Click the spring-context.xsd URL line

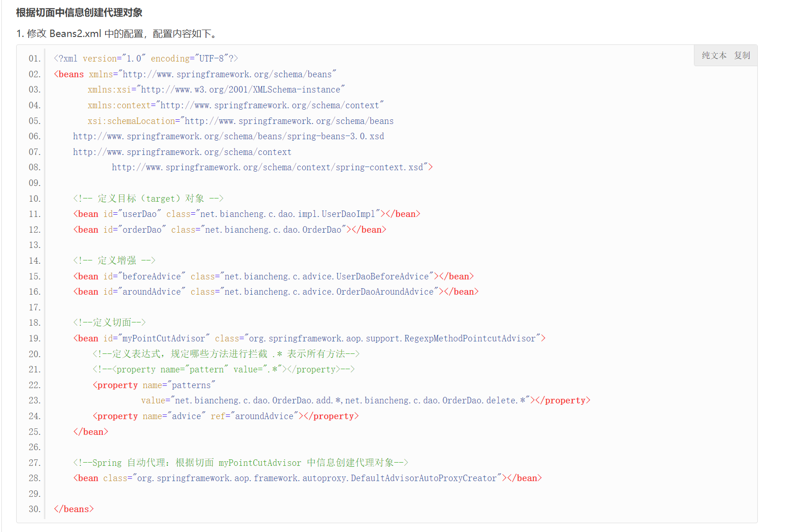pyautogui.click(x=272, y=167)
